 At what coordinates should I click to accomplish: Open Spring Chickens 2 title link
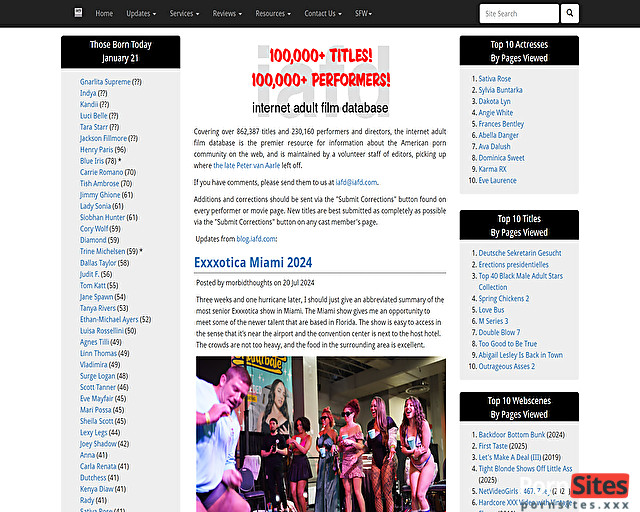coord(504,298)
